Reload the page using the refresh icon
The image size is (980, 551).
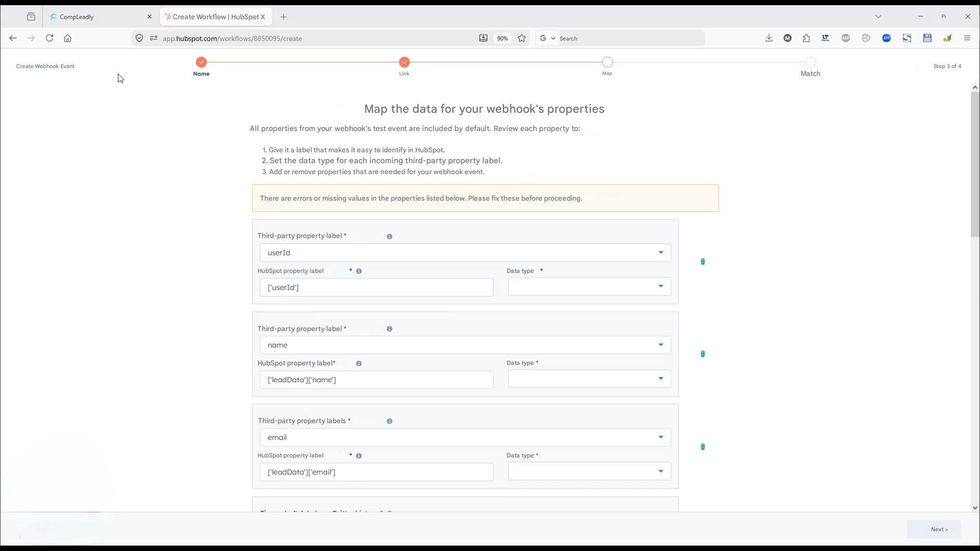tap(49, 38)
